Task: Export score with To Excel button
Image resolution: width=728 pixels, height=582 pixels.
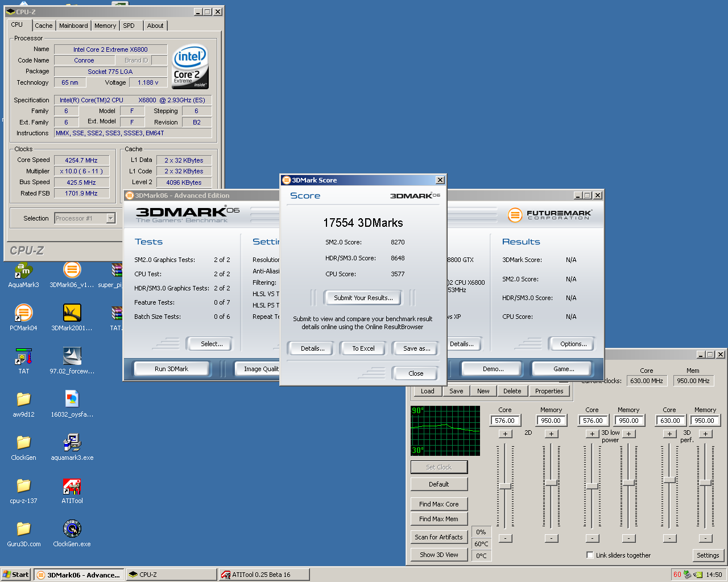Action: [363, 348]
